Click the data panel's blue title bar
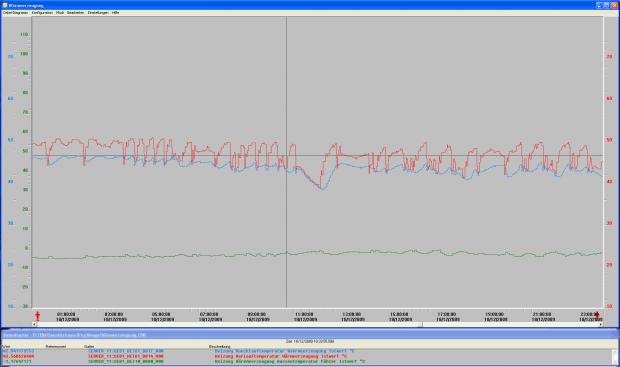 point(310,335)
